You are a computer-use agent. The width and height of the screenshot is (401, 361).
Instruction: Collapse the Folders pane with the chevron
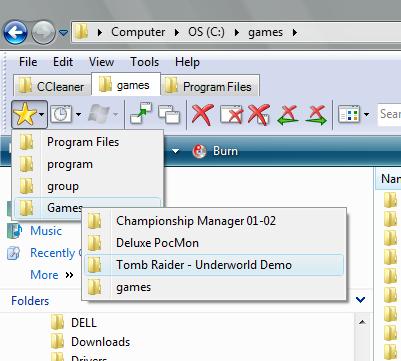(x=361, y=300)
